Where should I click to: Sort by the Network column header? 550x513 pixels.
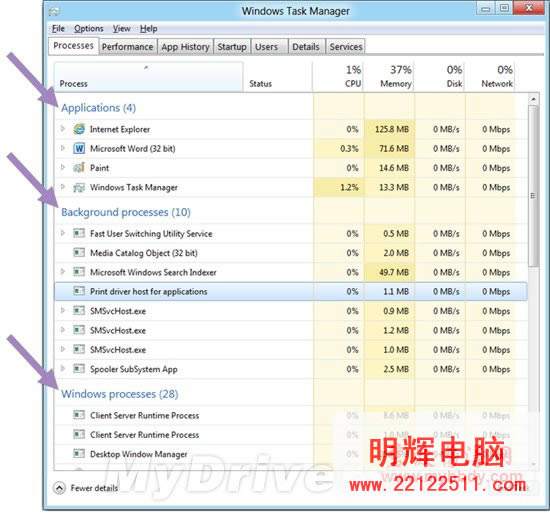point(490,77)
